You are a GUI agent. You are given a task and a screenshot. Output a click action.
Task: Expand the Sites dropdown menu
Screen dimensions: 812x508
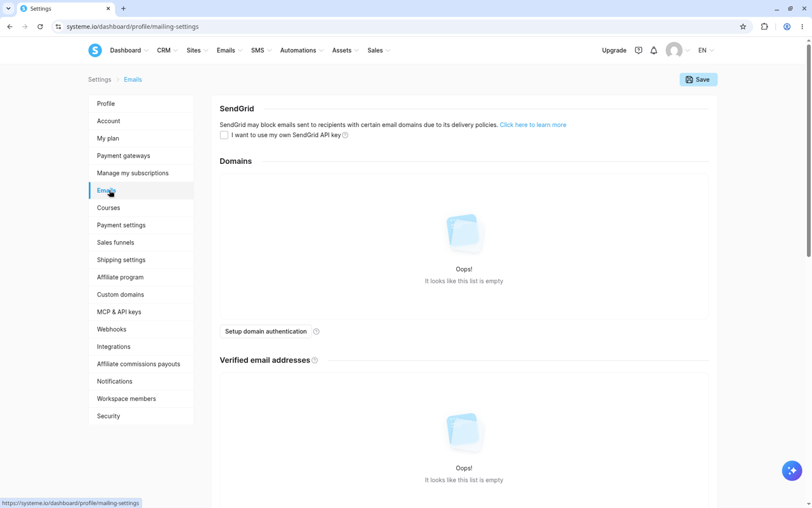(x=197, y=50)
